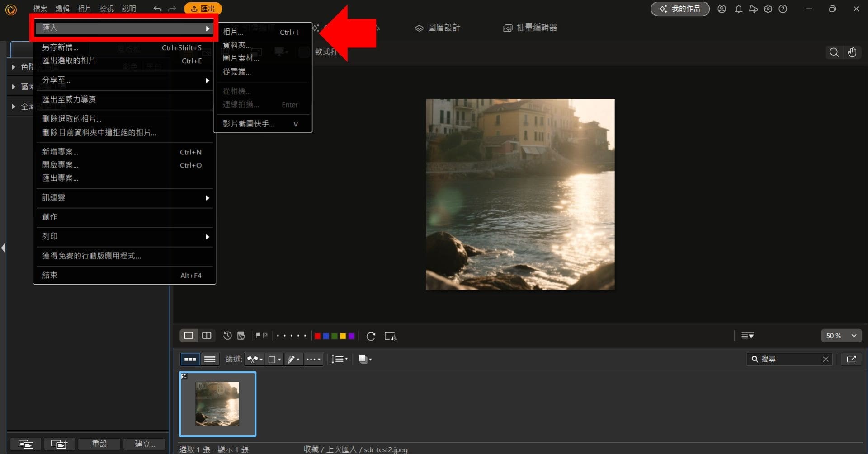The width and height of the screenshot is (868, 454).
Task: Select 相片... from the import submenu
Action: [x=232, y=32]
